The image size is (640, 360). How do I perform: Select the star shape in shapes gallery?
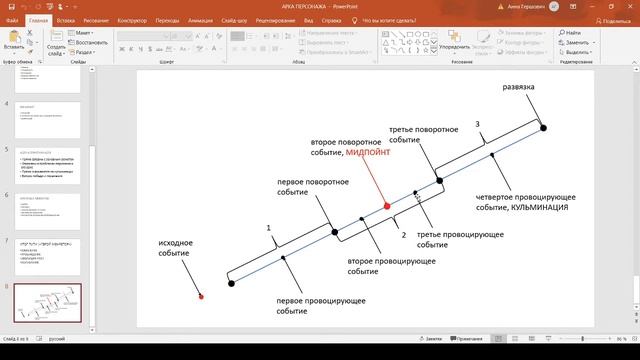(426, 51)
